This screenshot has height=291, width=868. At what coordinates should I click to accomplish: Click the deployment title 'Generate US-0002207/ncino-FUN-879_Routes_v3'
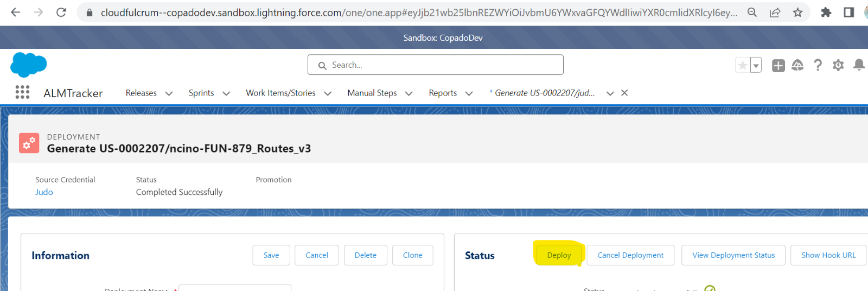[179, 149]
